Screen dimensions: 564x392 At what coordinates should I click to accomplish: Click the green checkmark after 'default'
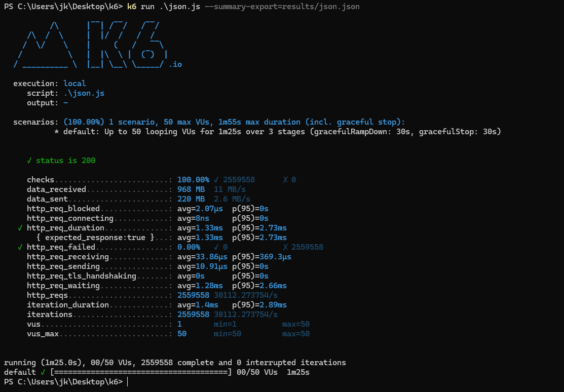(x=41, y=372)
